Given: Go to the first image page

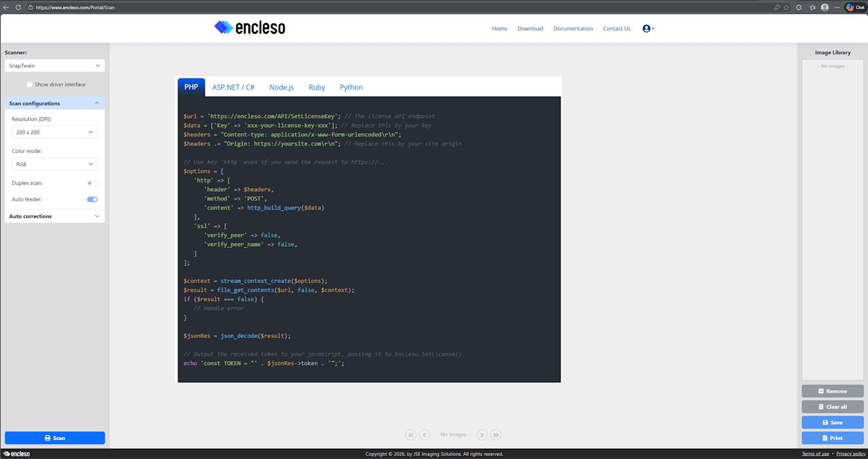Looking at the screenshot, I should click(411, 435).
